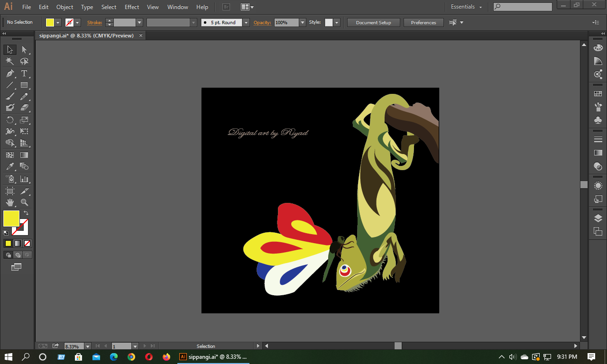
Task: Select the Gradient tool in toolbox
Action: (x=24, y=155)
